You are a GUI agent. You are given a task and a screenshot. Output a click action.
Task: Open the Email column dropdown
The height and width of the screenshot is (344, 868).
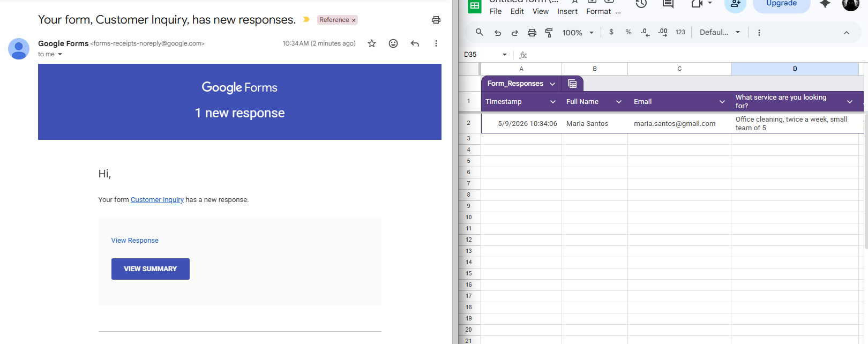[x=722, y=102]
